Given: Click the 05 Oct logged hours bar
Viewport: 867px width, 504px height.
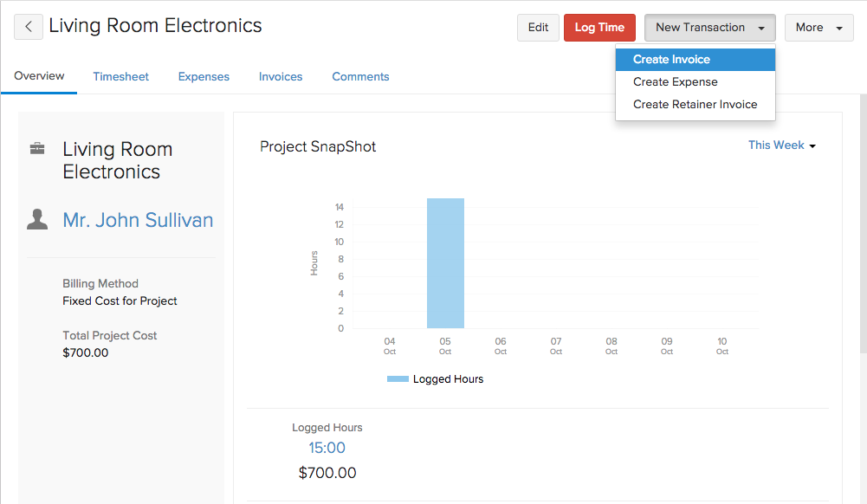Looking at the screenshot, I should 445,263.
